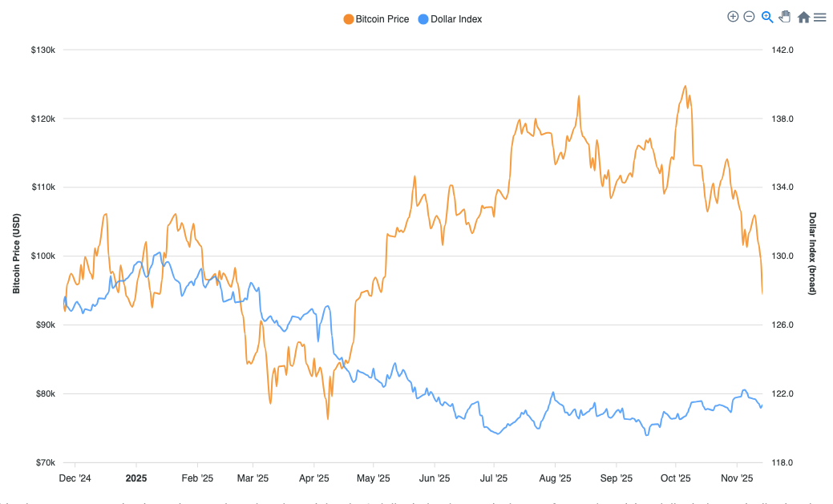Click the orange Bitcoin price peak in October

(x=685, y=86)
